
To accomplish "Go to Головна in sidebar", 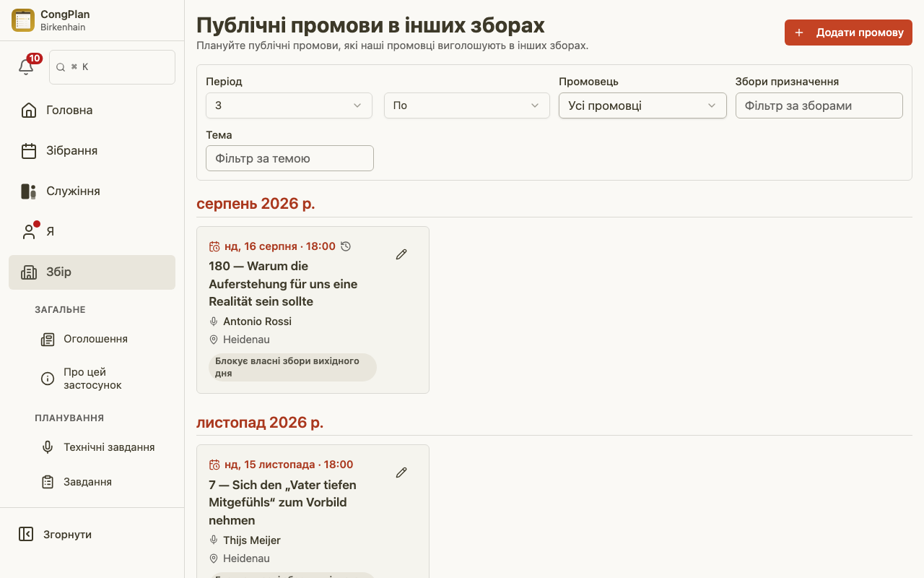I will pos(92,111).
